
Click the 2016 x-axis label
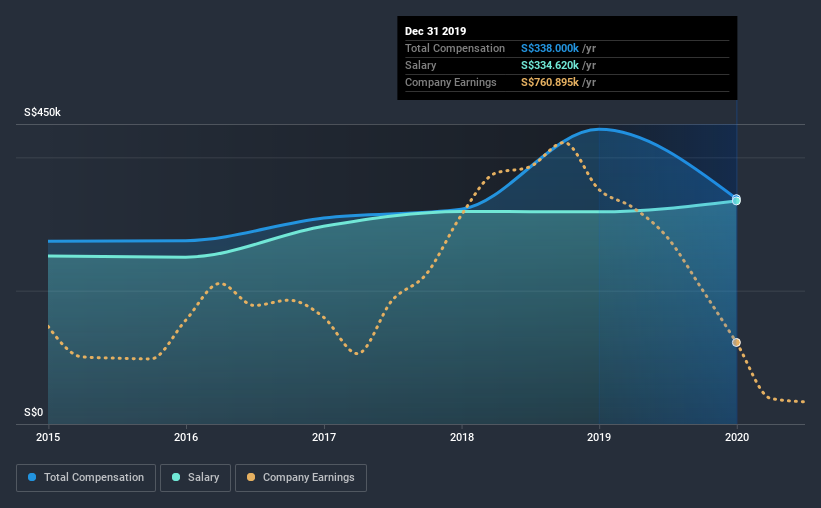[186, 437]
